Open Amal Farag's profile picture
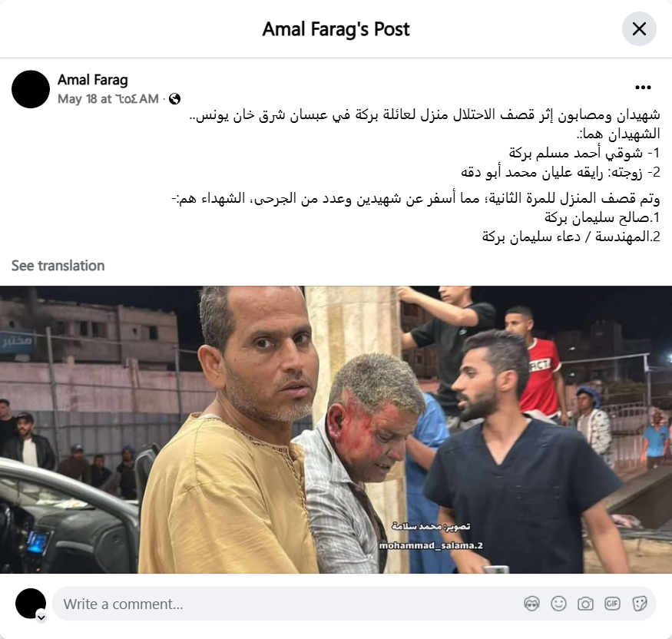 coord(31,89)
